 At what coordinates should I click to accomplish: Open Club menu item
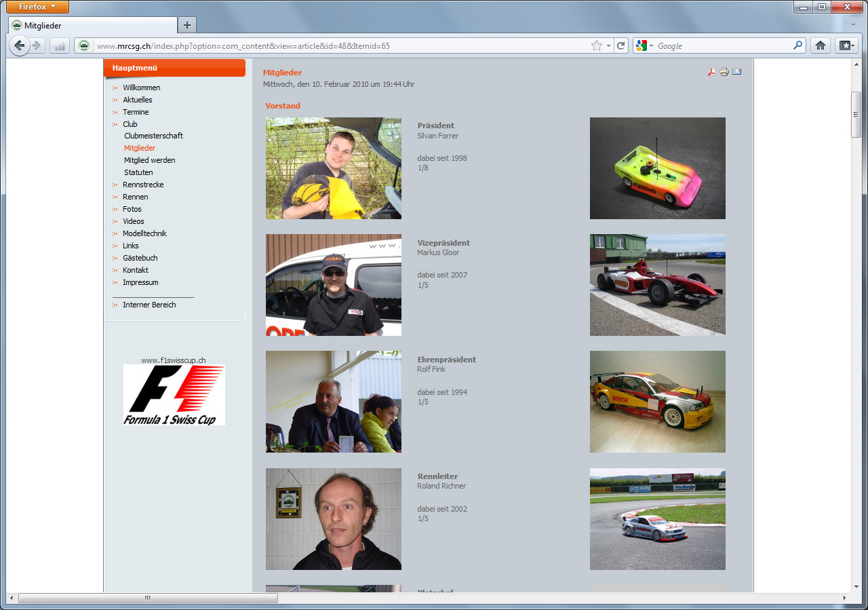click(x=130, y=124)
